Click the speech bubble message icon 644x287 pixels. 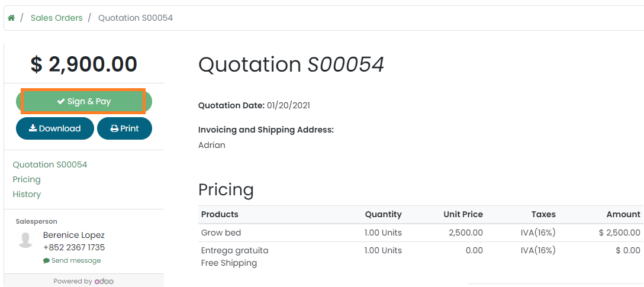click(x=46, y=260)
